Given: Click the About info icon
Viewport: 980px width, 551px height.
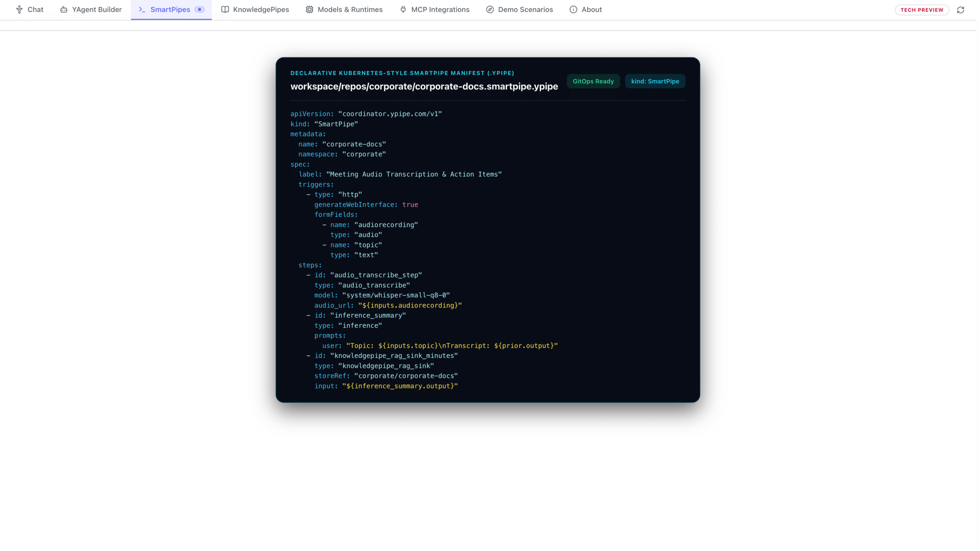Looking at the screenshot, I should click(573, 10).
